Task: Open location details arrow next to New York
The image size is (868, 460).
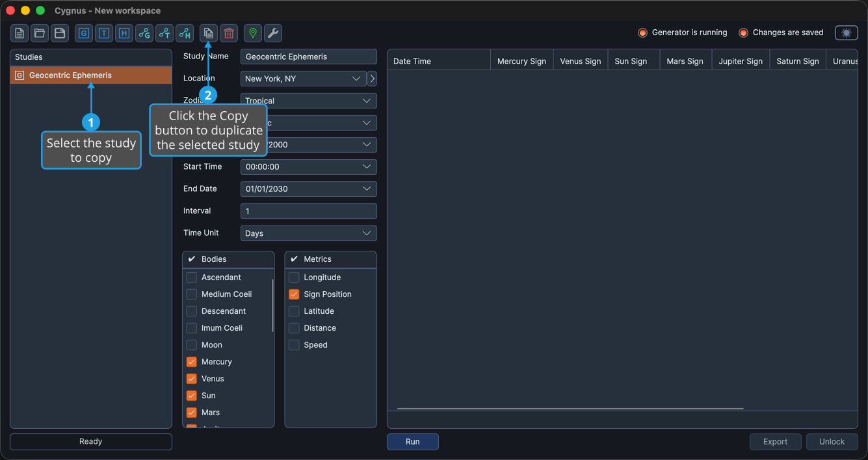Action: pyautogui.click(x=372, y=79)
